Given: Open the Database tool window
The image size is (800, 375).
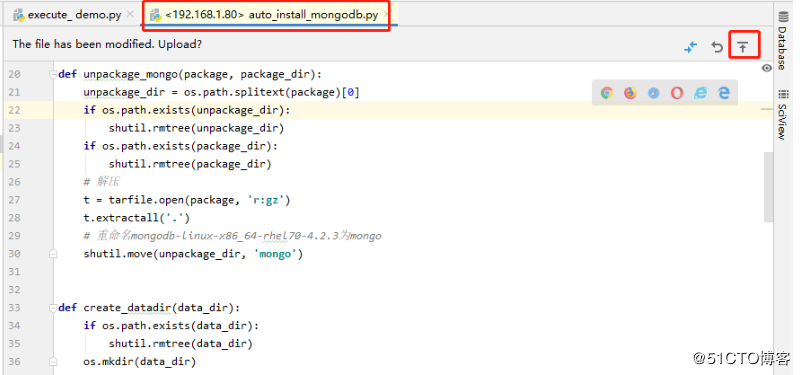Looking at the screenshot, I should [783, 40].
